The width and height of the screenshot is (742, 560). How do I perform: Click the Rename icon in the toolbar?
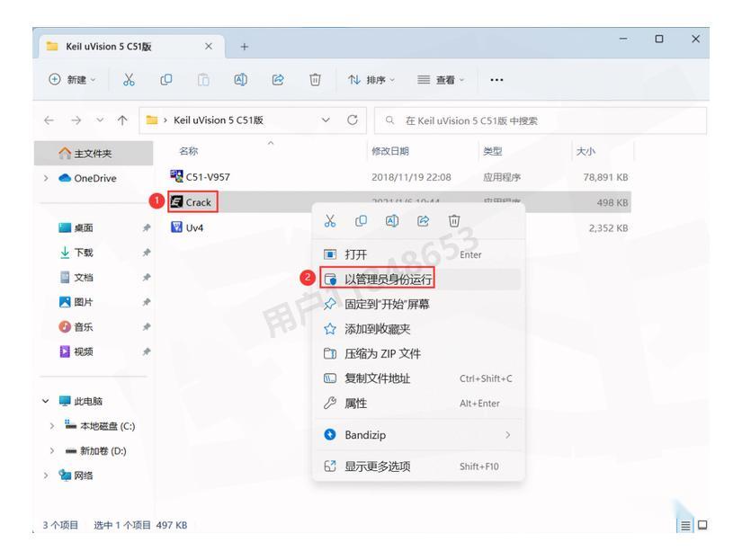tap(240, 79)
